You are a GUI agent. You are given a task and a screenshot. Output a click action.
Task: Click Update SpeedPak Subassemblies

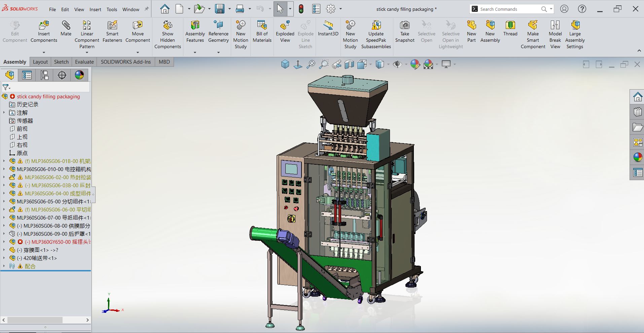point(376,35)
